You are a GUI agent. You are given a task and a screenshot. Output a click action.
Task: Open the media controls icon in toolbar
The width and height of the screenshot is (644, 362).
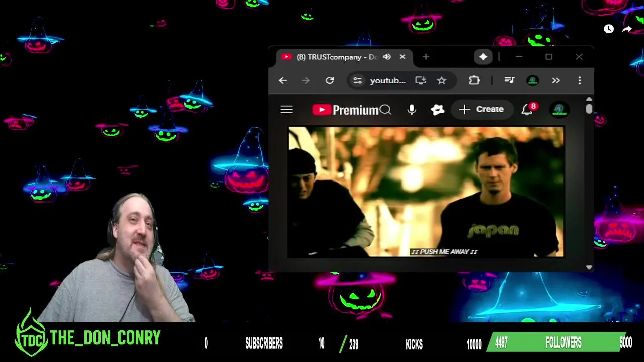(509, 80)
